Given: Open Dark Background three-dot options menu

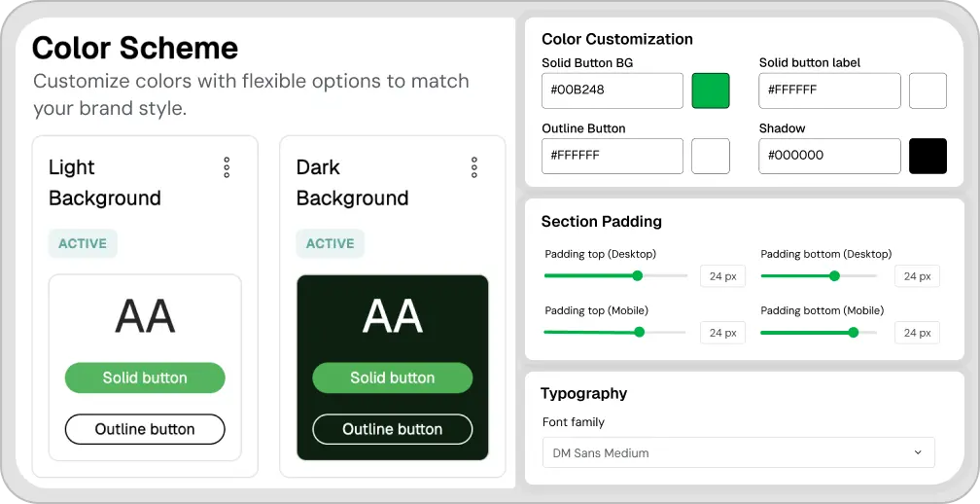Looking at the screenshot, I should coord(474,167).
